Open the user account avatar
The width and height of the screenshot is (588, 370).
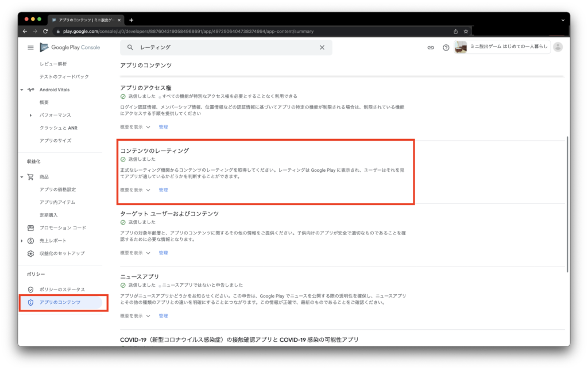558,47
